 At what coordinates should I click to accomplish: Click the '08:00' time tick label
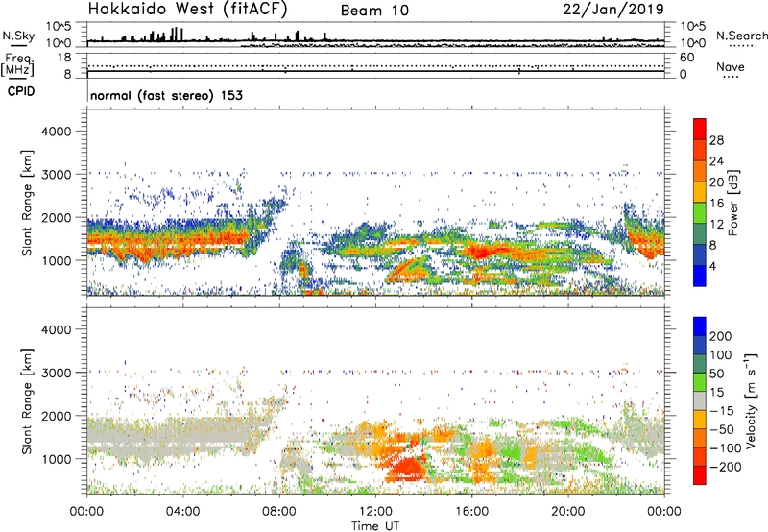(x=279, y=512)
